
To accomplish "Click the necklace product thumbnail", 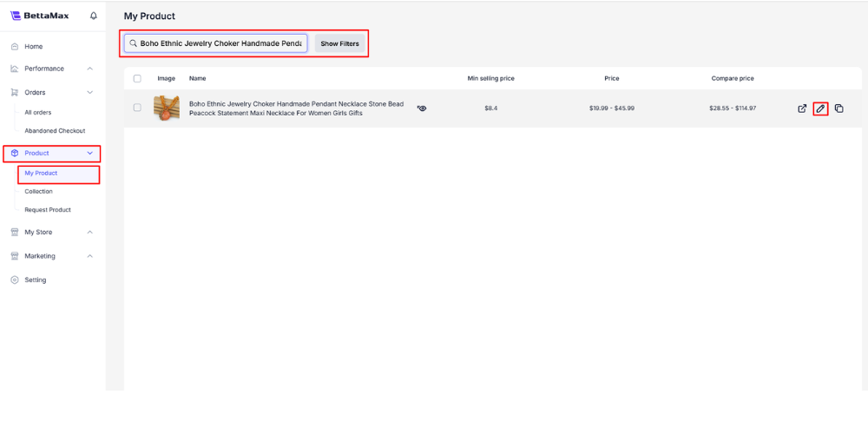I will coord(167,108).
